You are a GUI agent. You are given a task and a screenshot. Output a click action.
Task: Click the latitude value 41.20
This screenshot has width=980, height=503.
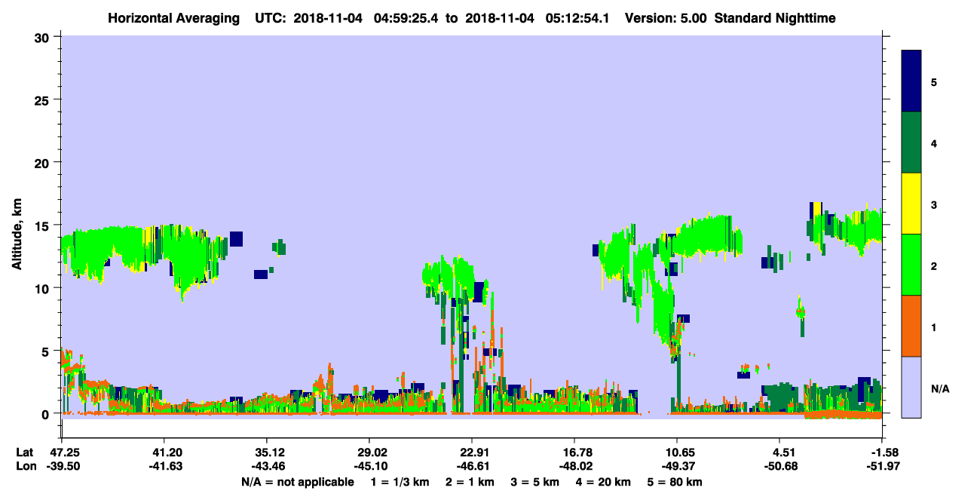point(164,452)
